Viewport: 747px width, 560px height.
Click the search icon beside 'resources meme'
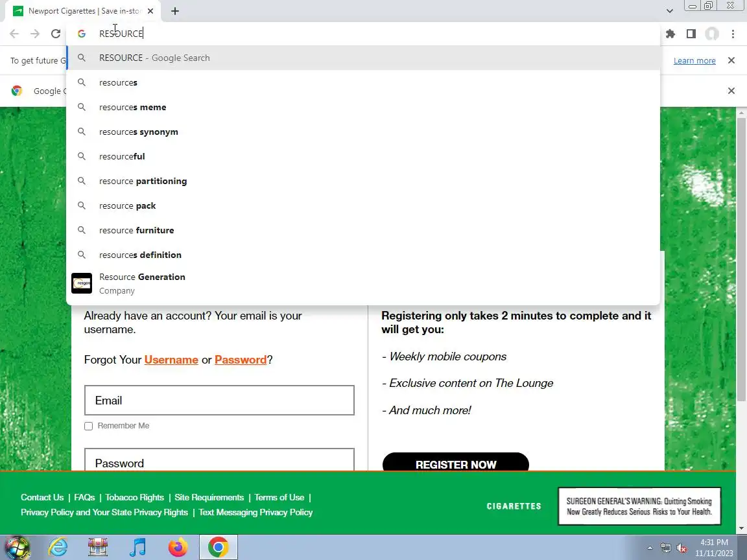click(x=82, y=107)
